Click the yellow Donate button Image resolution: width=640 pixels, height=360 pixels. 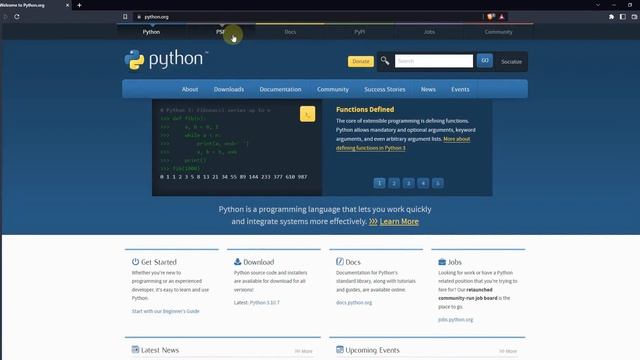[x=361, y=61]
